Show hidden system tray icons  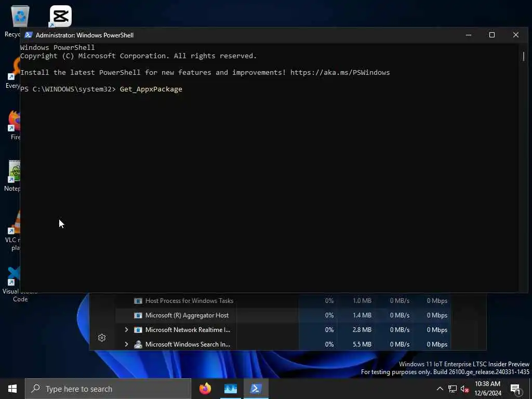pos(440,389)
